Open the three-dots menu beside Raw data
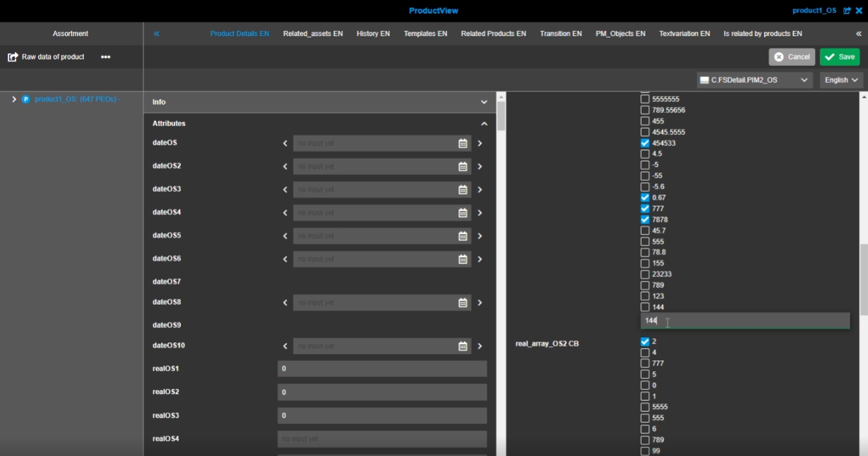Image resolution: width=868 pixels, height=456 pixels. [x=106, y=57]
